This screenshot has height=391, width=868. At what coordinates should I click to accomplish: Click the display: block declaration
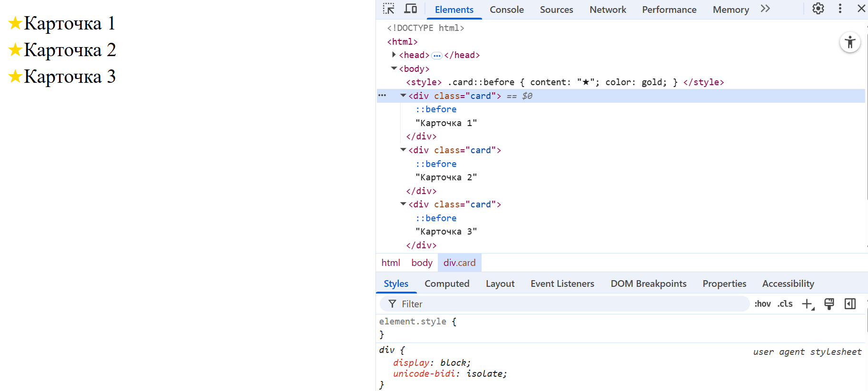coord(432,363)
